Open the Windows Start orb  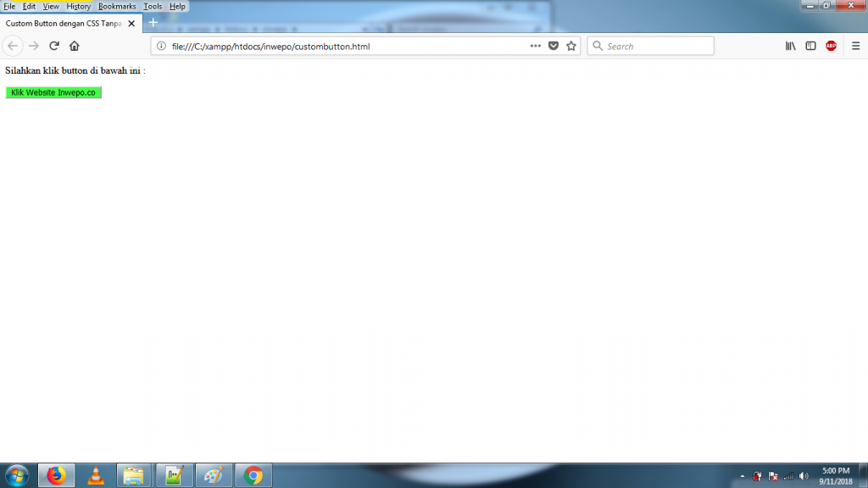point(17,475)
